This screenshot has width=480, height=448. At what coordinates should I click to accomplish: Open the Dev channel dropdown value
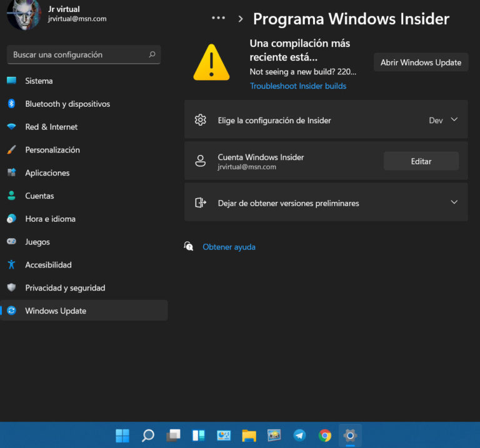point(436,120)
